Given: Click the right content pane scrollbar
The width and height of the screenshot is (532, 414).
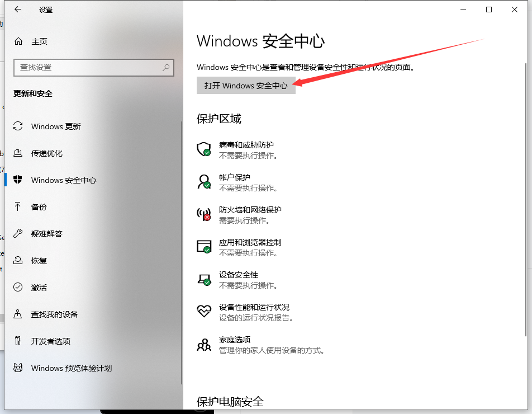Looking at the screenshot, I should [526, 199].
